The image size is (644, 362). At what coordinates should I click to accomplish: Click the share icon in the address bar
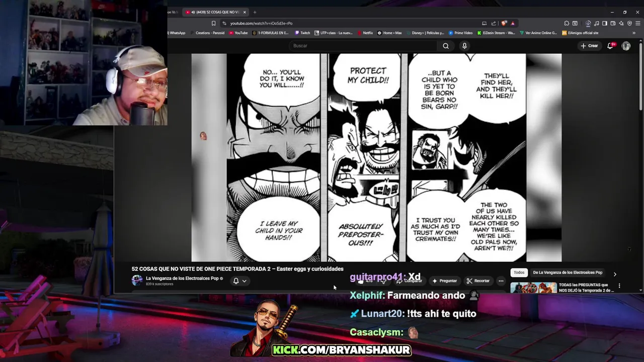494,23
